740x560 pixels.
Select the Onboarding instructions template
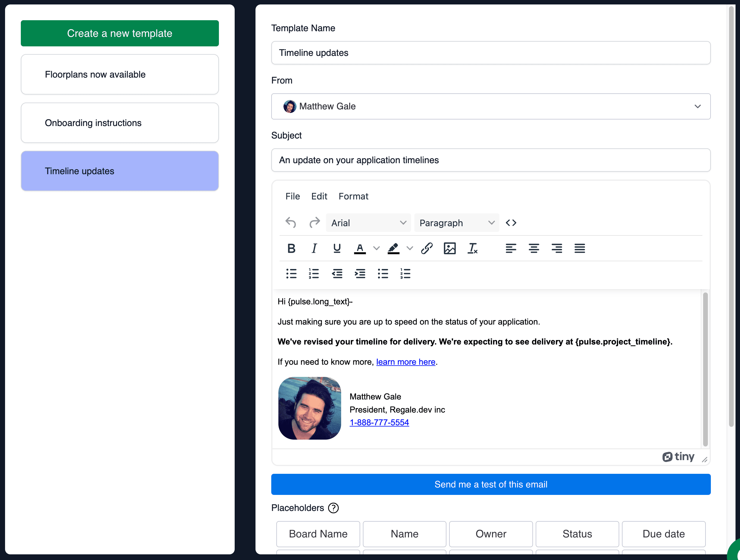(120, 122)
